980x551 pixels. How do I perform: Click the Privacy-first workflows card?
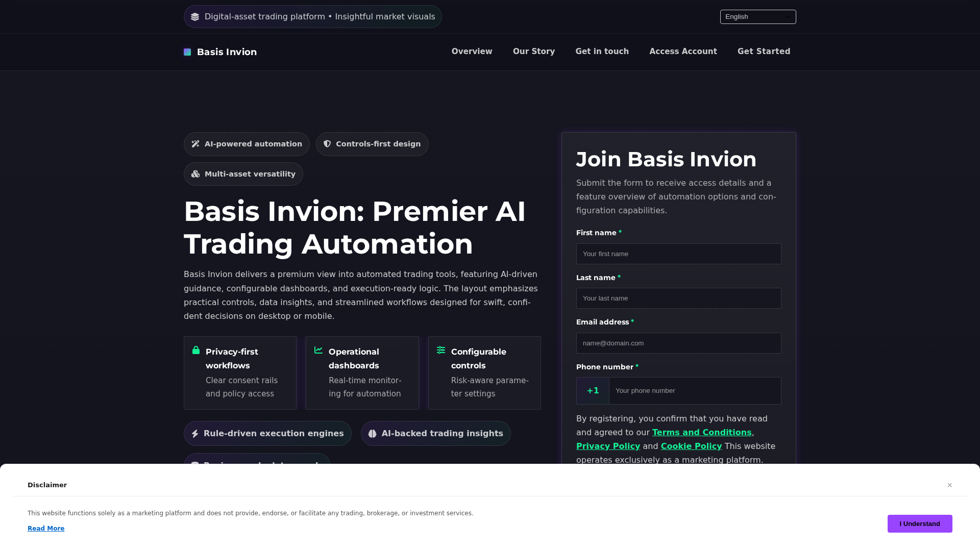pyautogui.click(x=240, y=373)
